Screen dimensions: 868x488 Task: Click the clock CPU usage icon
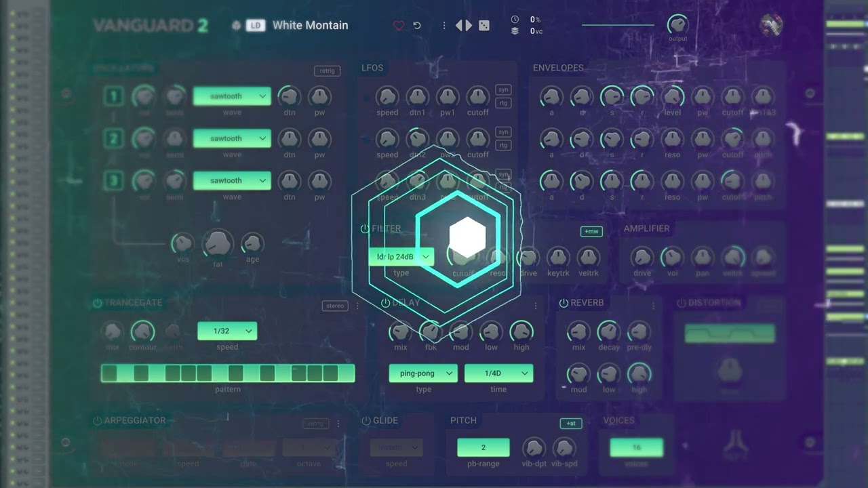[515, 20]
